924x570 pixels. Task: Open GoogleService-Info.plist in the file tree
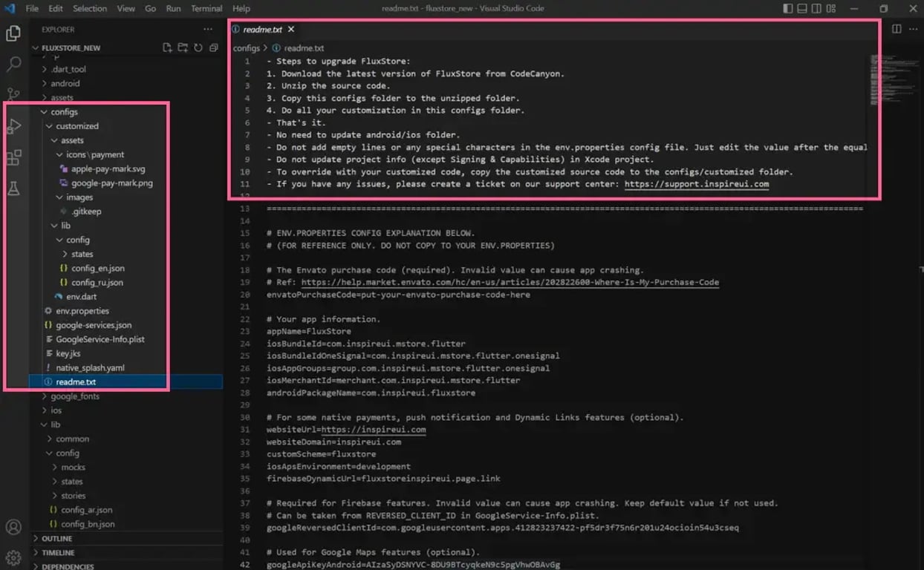pyautogui.click(x=100, y=339)
